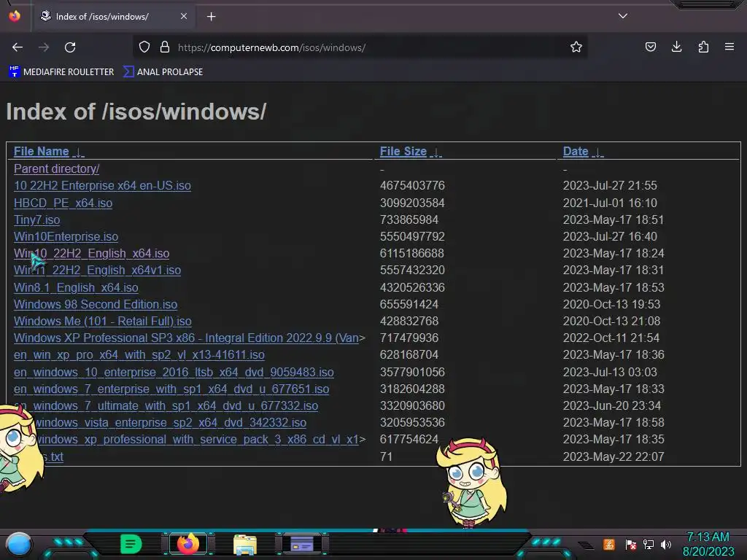
Task: Click the padlock site security icon
Action: point(165,47)
